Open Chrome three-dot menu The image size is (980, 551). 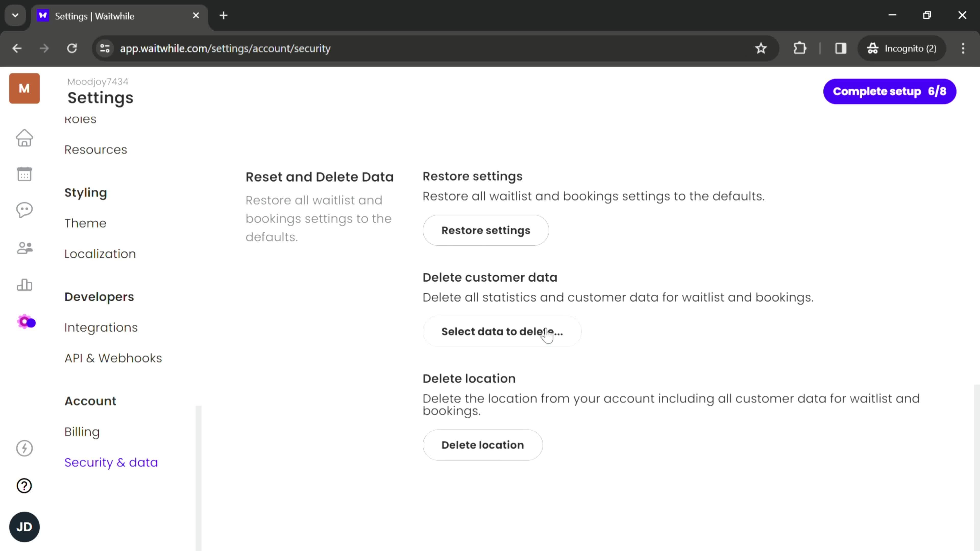pos(963,48)
